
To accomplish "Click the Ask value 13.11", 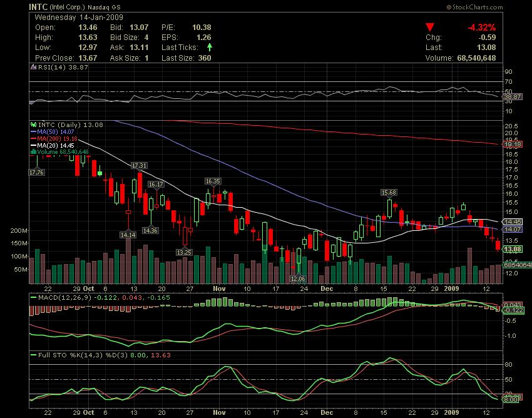I will click(x=139, y=48).
